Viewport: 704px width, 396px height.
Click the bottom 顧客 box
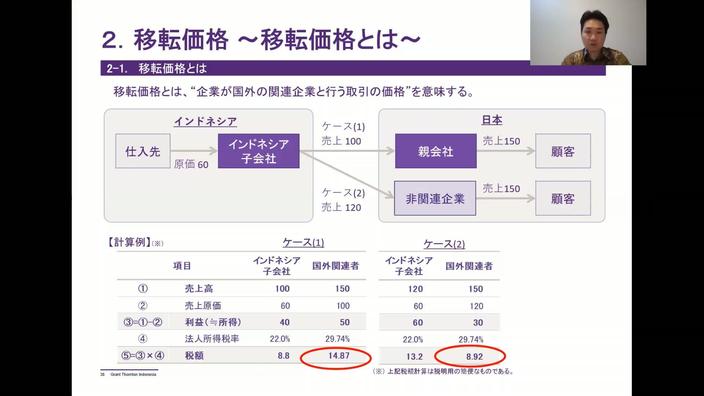563,198
